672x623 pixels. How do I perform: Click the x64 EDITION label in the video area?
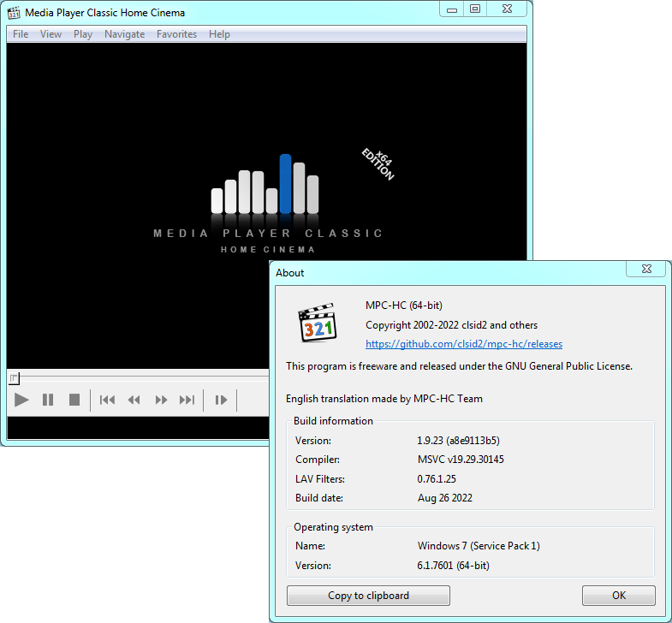[378, 164]
